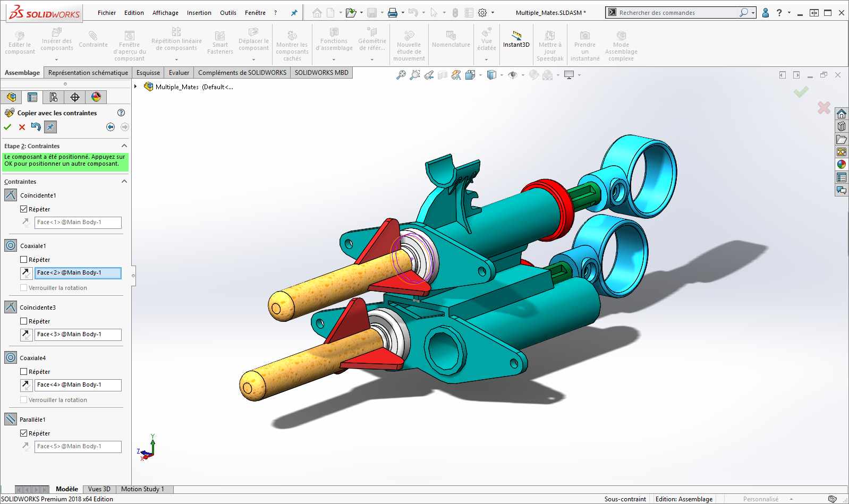
Task: Flip alignment arrow for Coïncidente3
Action: pos(26,334)
